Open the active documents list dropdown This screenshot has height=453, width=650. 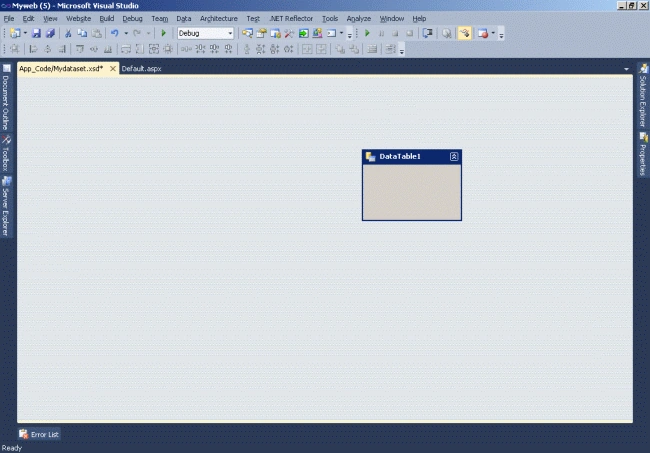pyautogui.click(x=626, y=69)
